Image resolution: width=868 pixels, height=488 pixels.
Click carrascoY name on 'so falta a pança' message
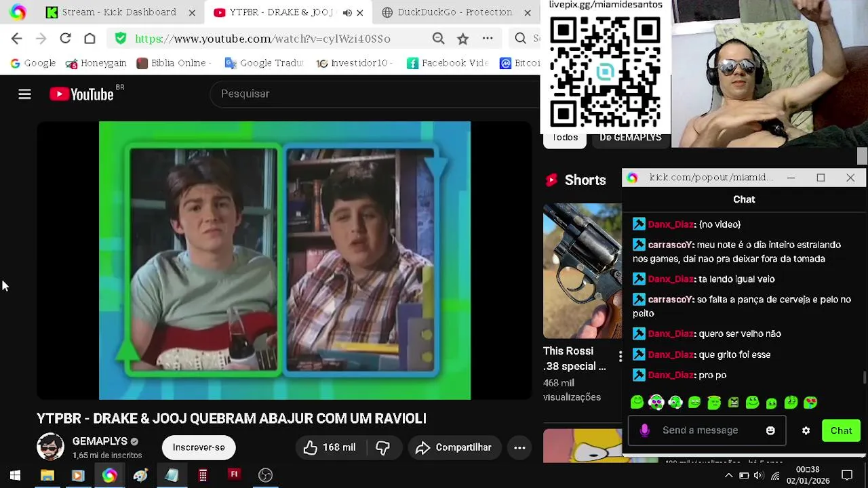[670, 300]
